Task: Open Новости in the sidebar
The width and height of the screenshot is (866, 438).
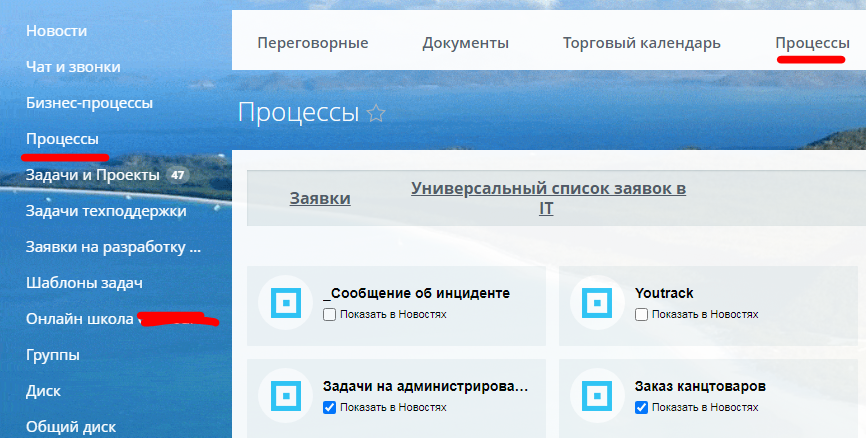Action: (56, 31)
